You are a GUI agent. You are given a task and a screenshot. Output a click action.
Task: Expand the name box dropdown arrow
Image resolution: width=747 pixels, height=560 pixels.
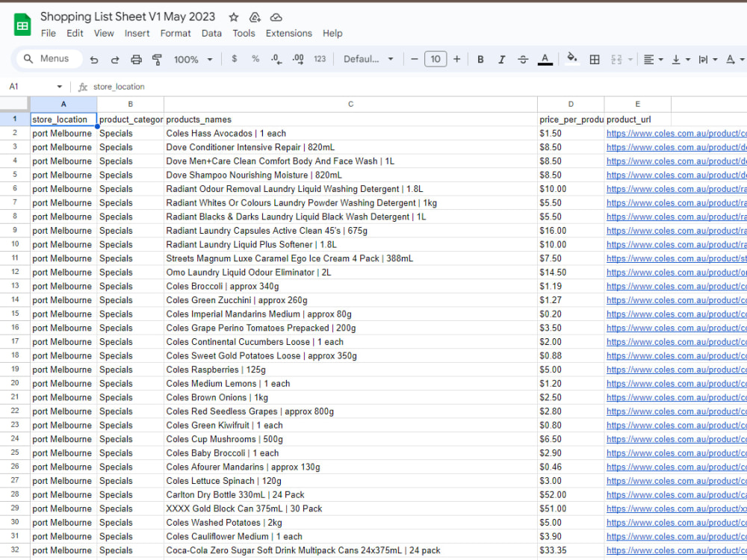coord(60,87)
